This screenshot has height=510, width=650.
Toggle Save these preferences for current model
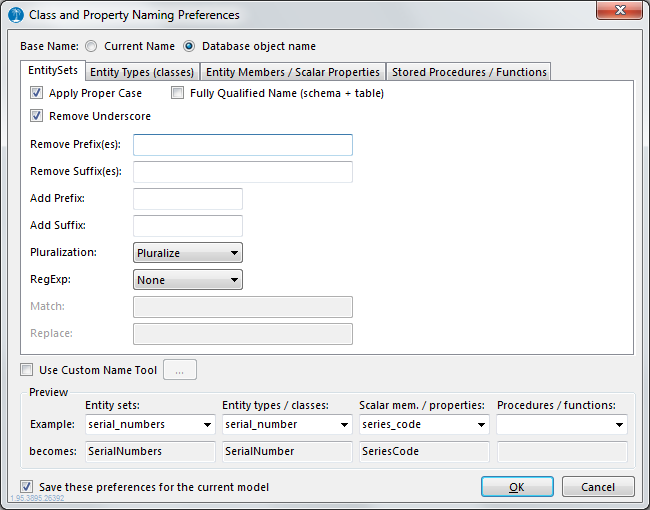pyautogui.click(x=27, y=487)
